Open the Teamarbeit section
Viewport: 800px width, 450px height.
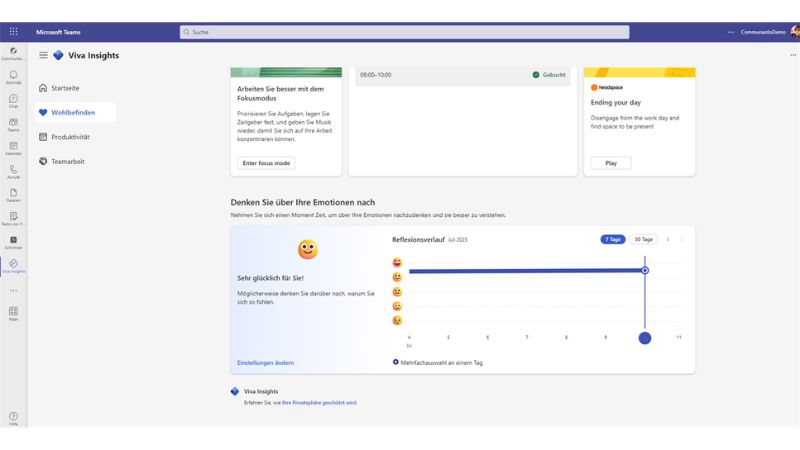coord(62,161)
